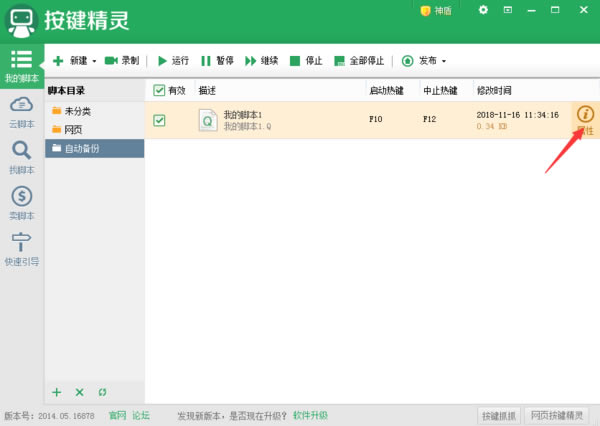The height and width of the screenshot is (426, 600).
Task: Expand the 新建 dropdown arrow
Action: pyautogui.click(x=94, y=61)
